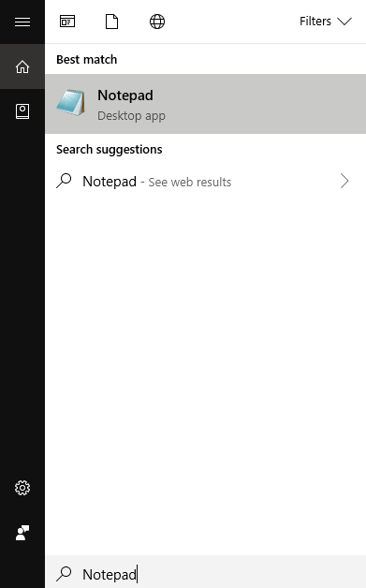Open the Settings gear in sidebar
Viewport: 366px width, 588px height.
[22, 488]
